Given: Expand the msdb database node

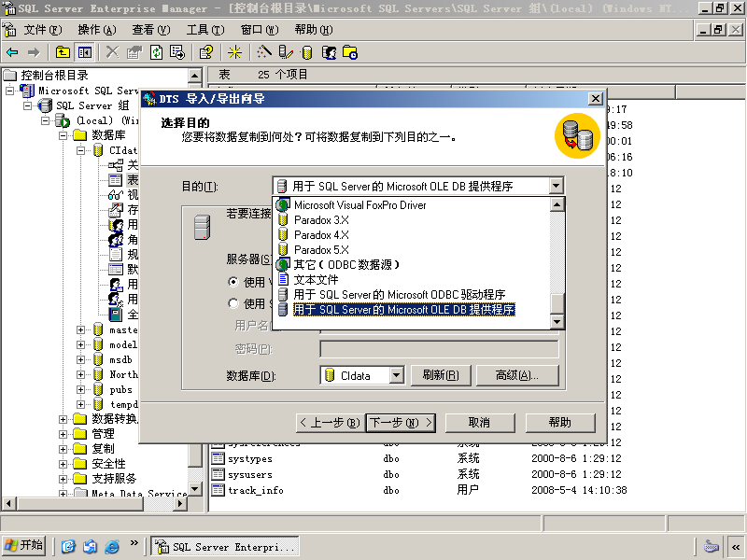Looking at the screenshot, I should 80,359.
